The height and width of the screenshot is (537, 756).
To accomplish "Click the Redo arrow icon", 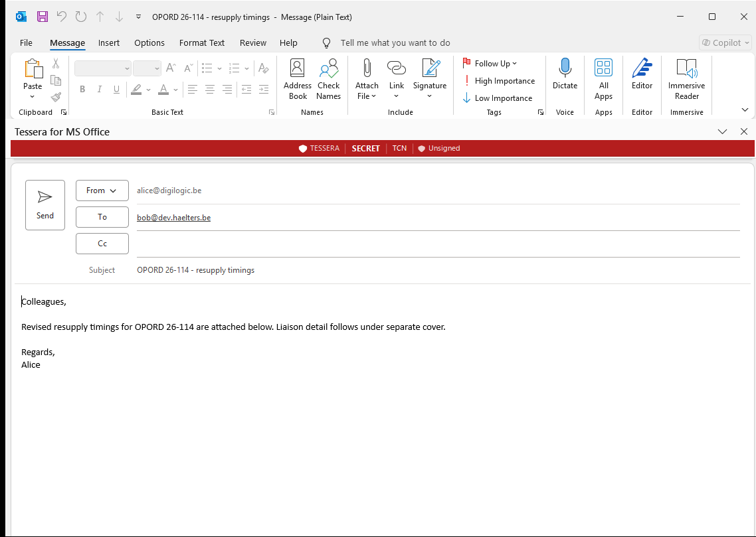I will [81, 17].
